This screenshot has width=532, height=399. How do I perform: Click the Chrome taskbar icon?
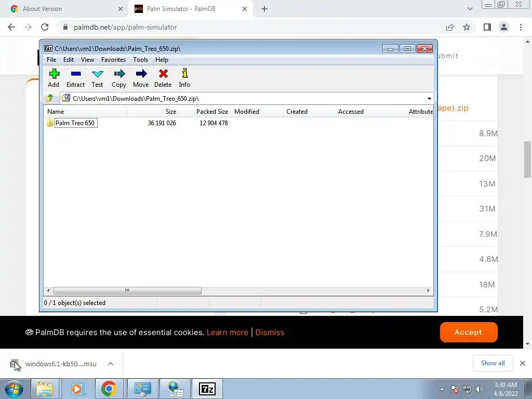click(x=109, y=389)
